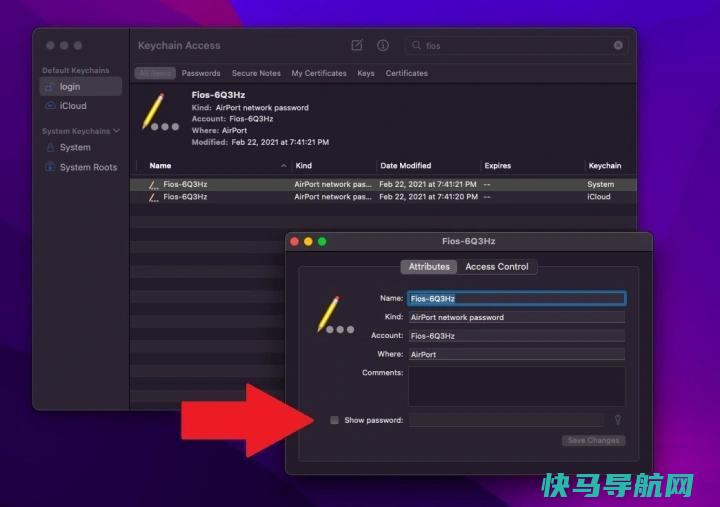This screenshot has width=720, height=507.
Task: Click the Account field in the dialog
Action: (x=517, y=336)
